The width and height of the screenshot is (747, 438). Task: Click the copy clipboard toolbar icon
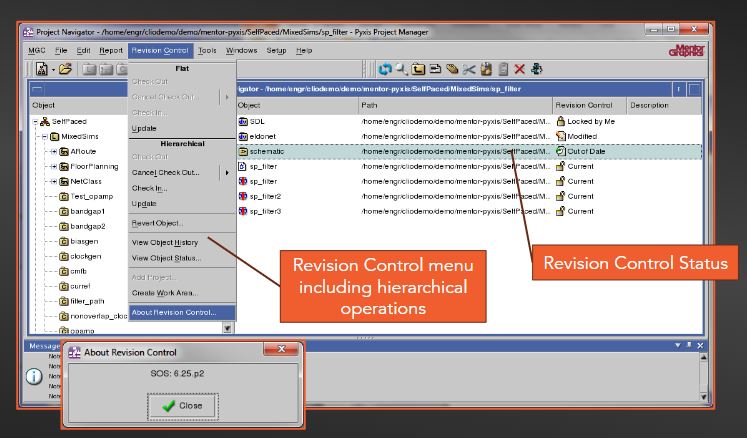coord(486,69)
